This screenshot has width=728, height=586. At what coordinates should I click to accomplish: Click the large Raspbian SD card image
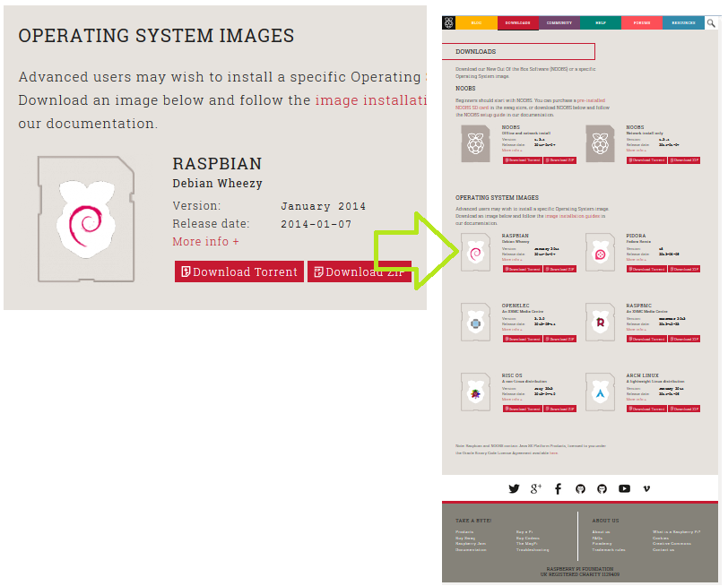coord(87,220)
